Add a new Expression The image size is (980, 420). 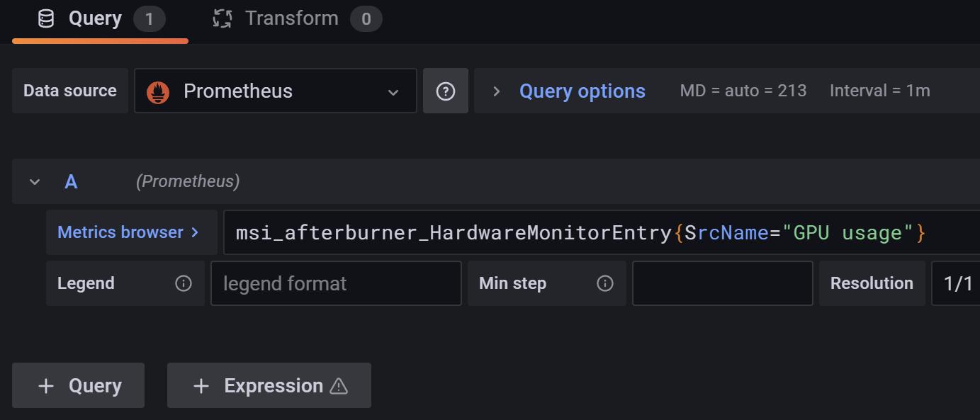(x=269, y=385)
